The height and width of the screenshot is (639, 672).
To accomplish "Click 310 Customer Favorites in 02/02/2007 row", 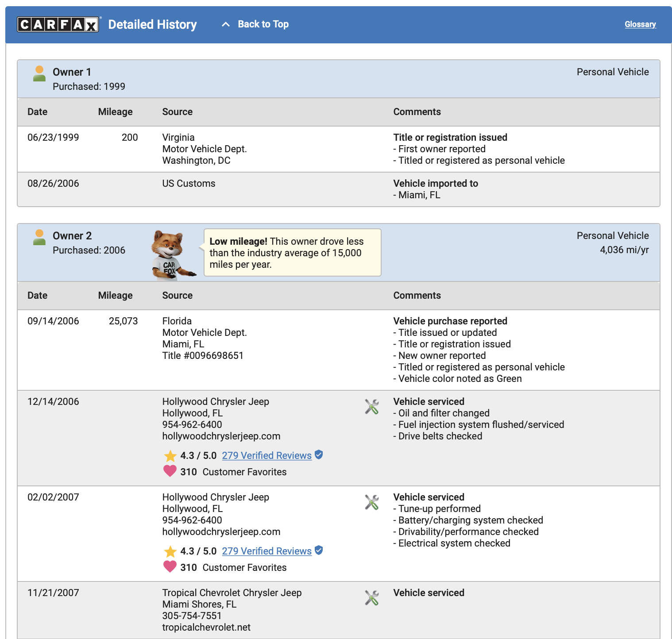I will 233,567.
